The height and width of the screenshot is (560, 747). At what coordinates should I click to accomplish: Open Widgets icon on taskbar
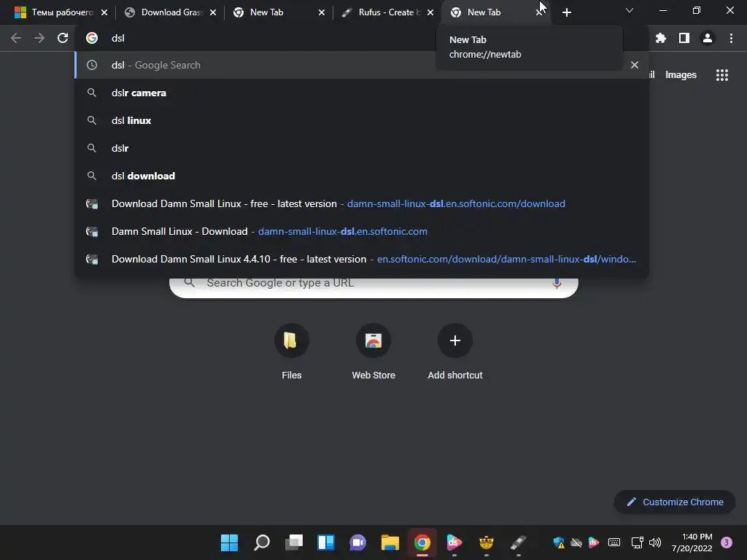(326, 542)
